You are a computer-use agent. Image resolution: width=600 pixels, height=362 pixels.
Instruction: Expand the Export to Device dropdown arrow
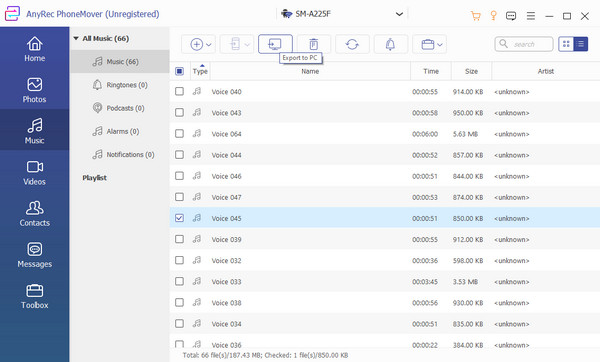[x=247, y=45]
